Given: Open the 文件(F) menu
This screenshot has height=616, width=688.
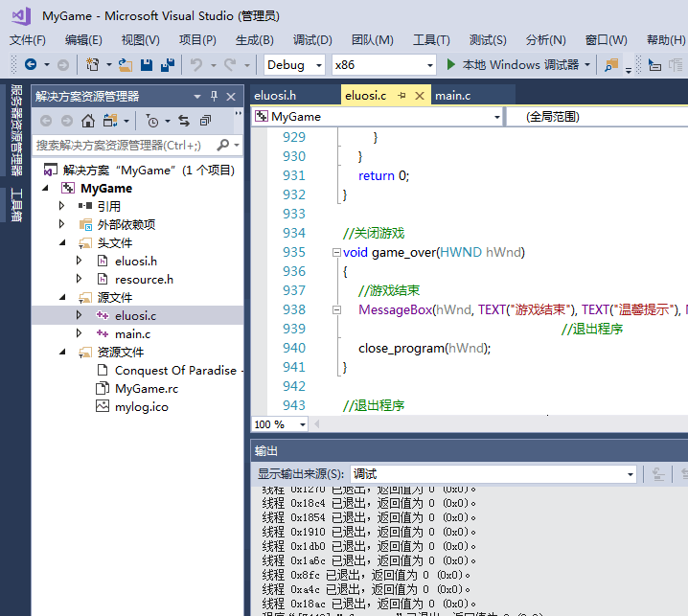Looking at the screenshot, I should pos(28,40).
